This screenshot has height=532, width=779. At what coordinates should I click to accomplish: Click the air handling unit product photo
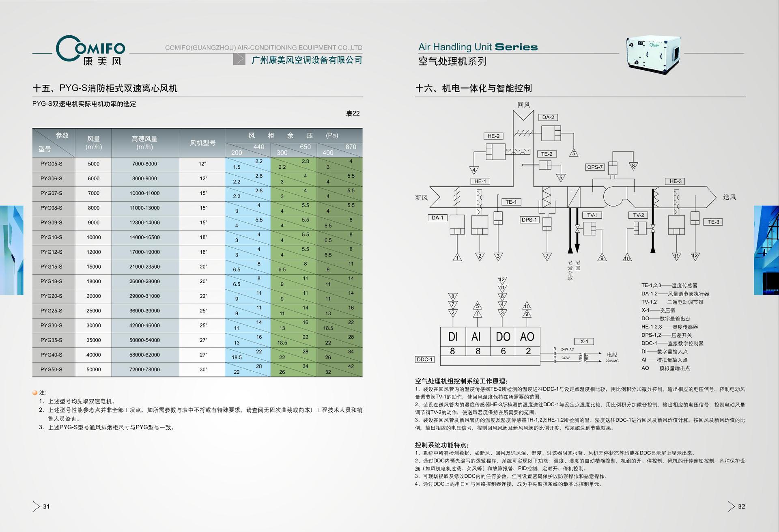coord(652,56)
